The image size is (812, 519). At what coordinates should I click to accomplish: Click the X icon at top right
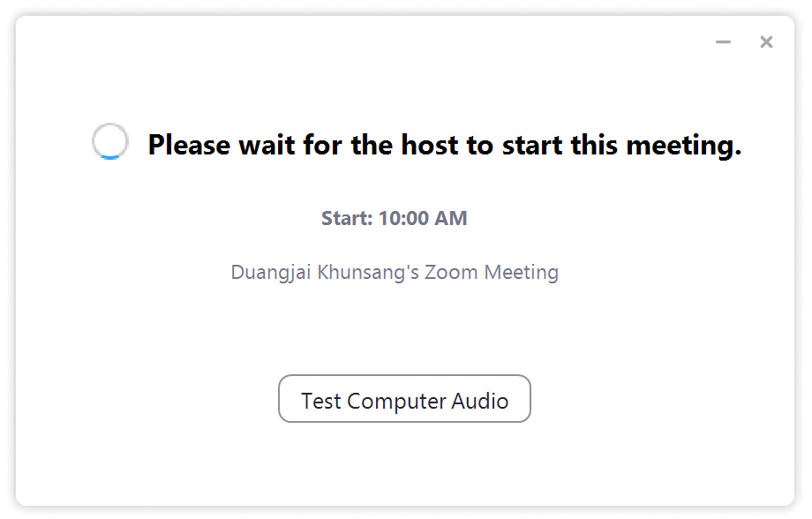click(x=766, y=42)
